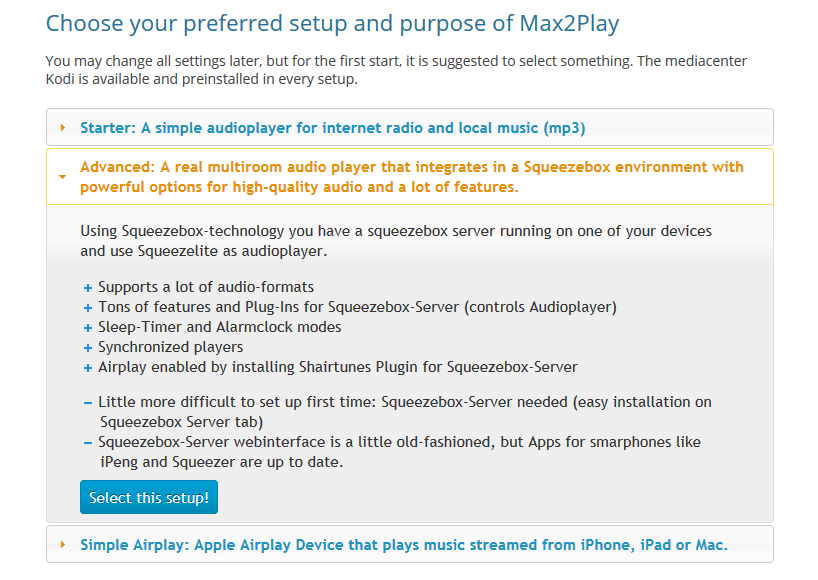
Task: Click minus icon beside Squeezebox-Server webinterface
Action: click(x=88, y=443)
